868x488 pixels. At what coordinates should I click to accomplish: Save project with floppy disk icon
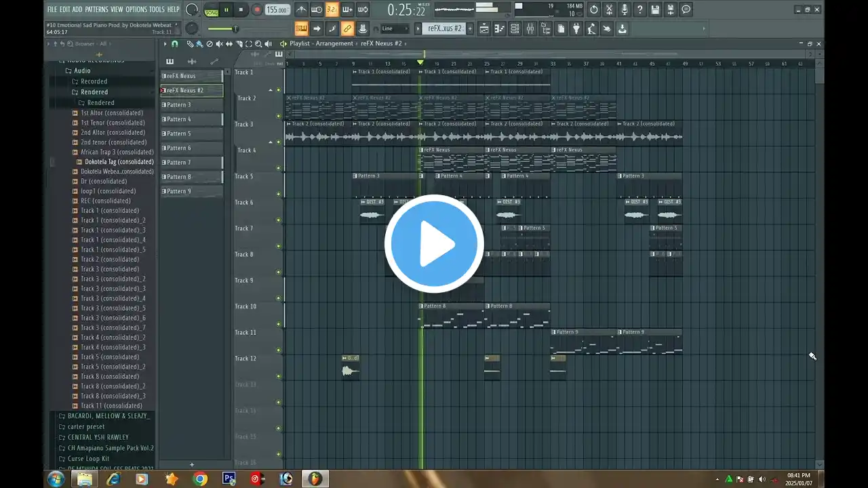(x=655, y=9)
